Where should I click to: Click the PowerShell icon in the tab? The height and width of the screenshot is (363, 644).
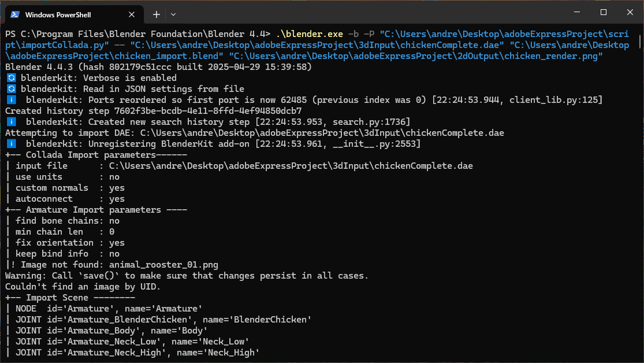(x=15, y=14)
